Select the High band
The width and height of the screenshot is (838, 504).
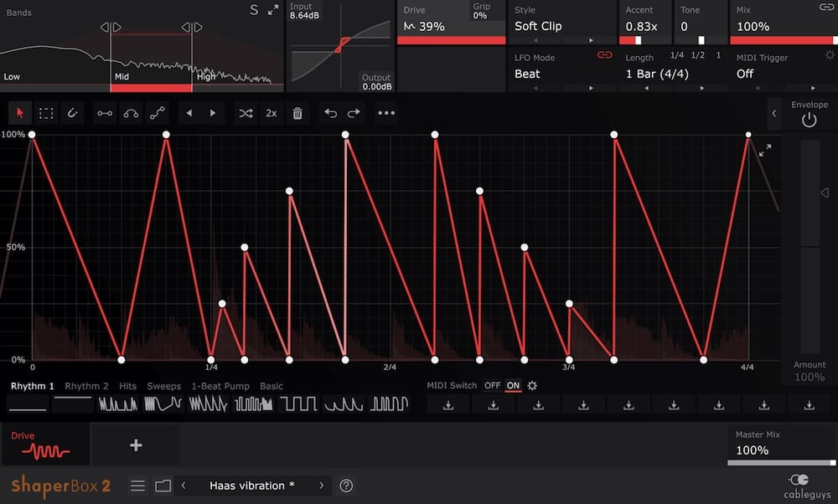click(205, 77)
